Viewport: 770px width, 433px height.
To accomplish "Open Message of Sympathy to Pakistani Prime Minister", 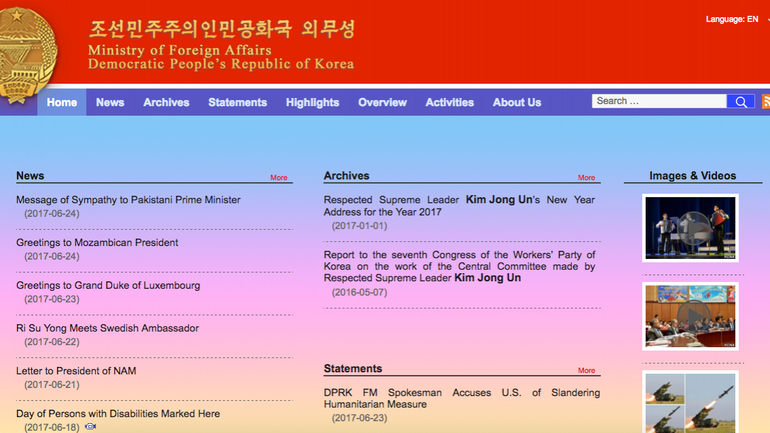I will tap(128, 200).
